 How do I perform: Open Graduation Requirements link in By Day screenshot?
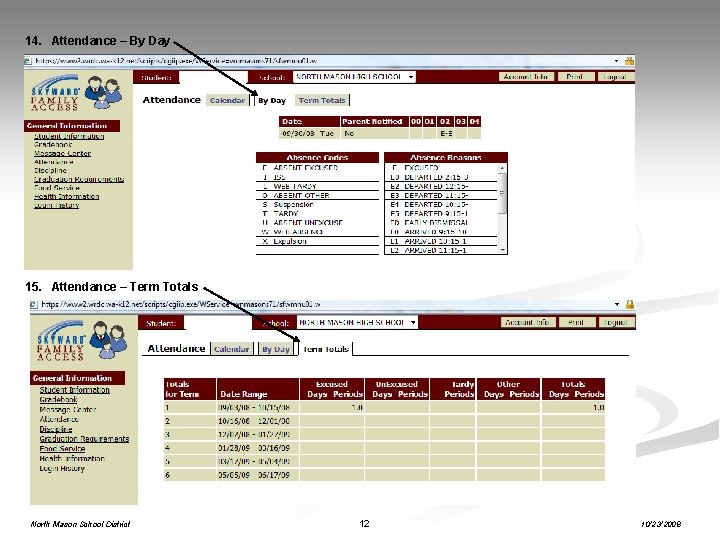pyautogui.click(x=79, y=179)
